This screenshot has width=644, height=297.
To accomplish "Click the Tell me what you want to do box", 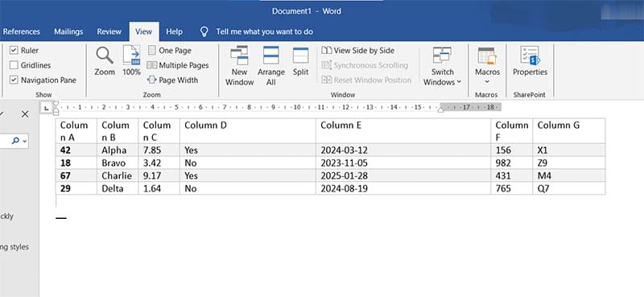I will pyautogui.click(x=265, y=31).
